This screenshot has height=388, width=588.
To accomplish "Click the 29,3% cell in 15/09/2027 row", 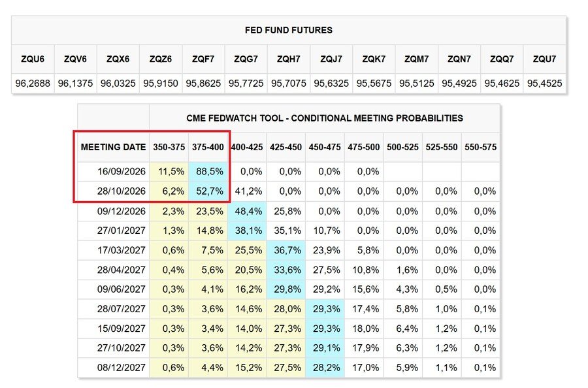I will (x=325, y=329).
